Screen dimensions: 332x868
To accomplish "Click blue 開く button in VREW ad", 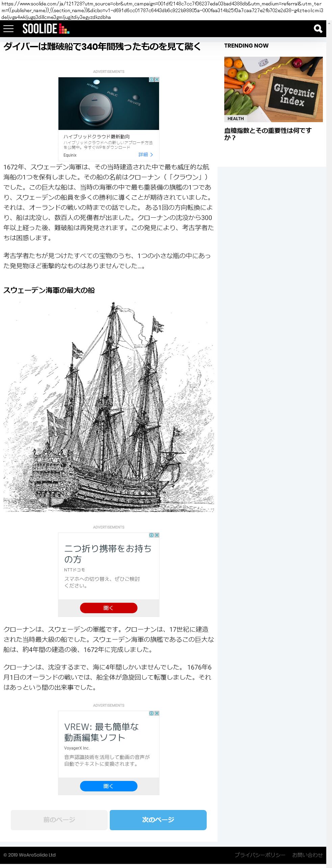I will coord(109,786).
